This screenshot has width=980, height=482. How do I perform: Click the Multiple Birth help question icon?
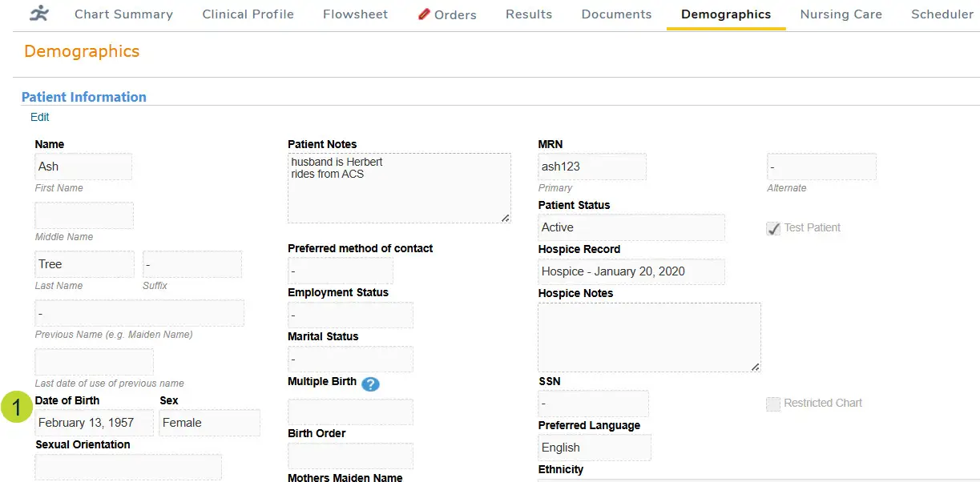click(x=369, y=384)
